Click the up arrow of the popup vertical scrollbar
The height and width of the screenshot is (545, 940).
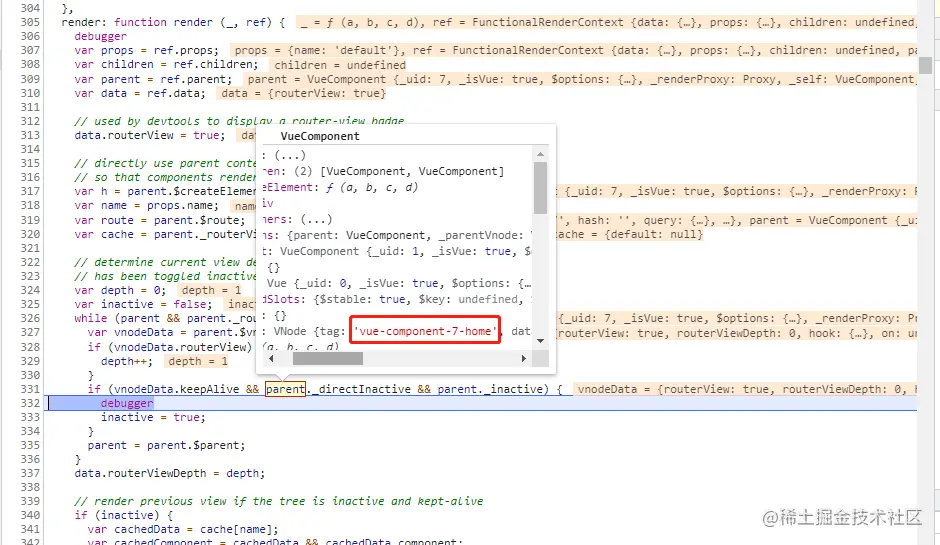[x=540, y=155]
